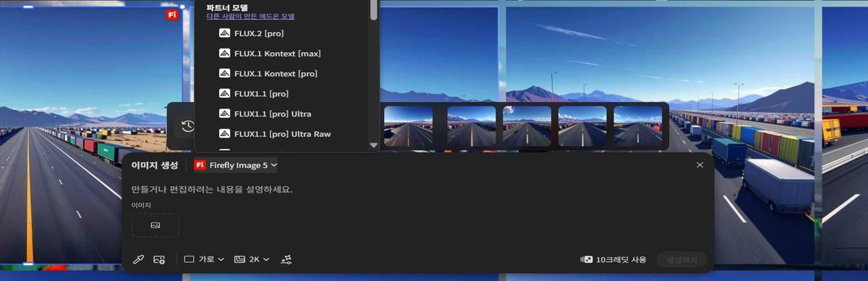Image resolution: width=868 pixels, height=281 pixels.
Task: Add a reference image via the dashed box
Action: (155, 225)
